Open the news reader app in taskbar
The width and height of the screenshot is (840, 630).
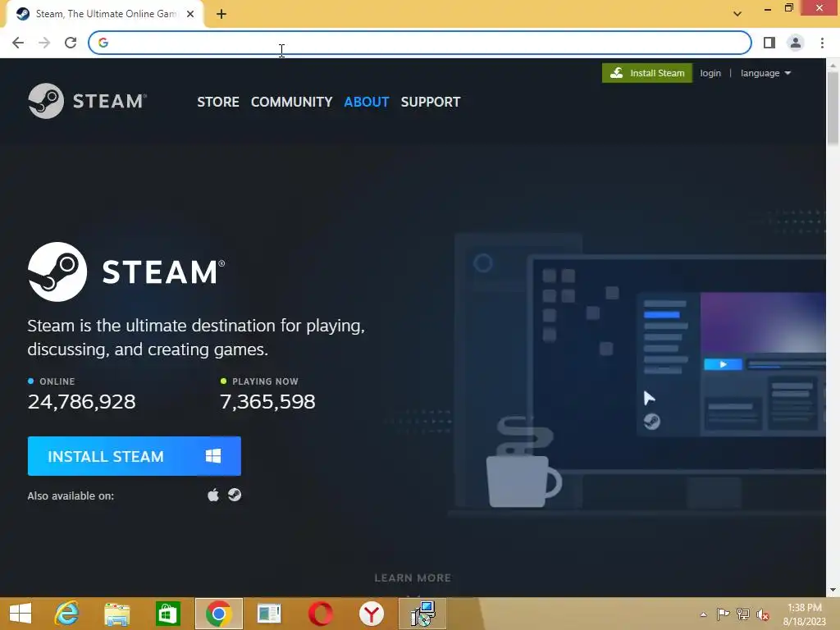click(x=269, y=614)
